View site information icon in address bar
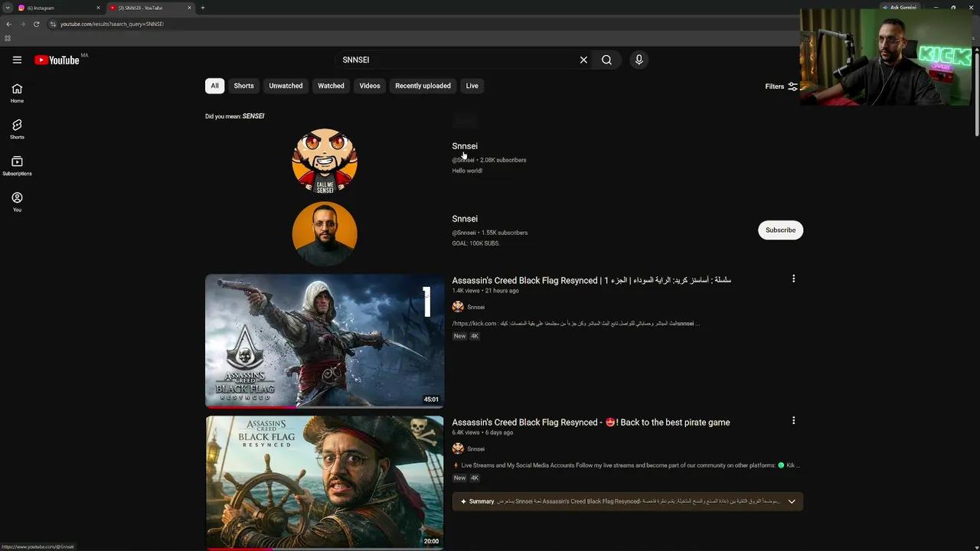The image size is (980, 551). point(53,24)
